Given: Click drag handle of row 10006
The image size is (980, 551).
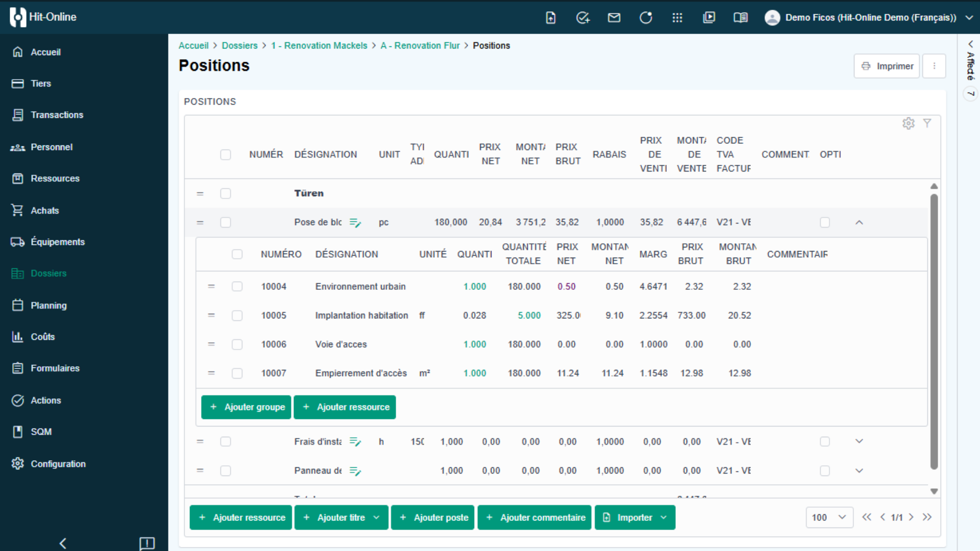Looking at the screenshot, I should click(x=211, y=344).
